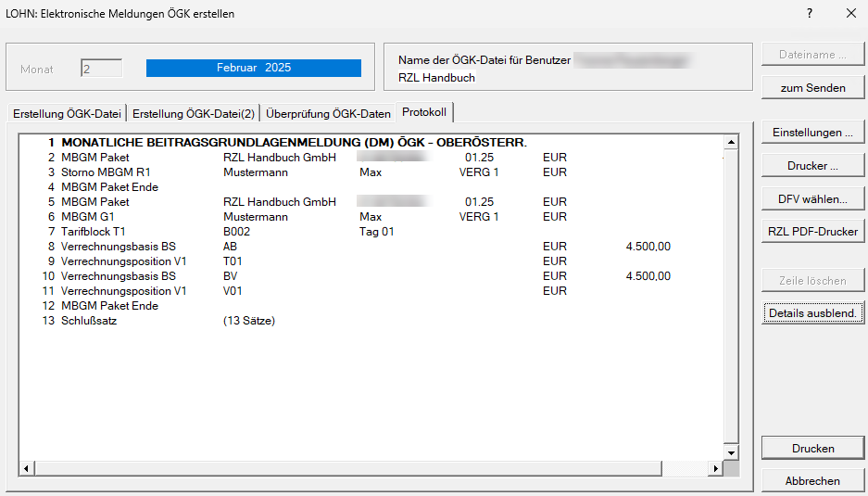Screen dimensions: 868x496
Task: Print the protocol with Drucken button
Action: tap(812, 448)
